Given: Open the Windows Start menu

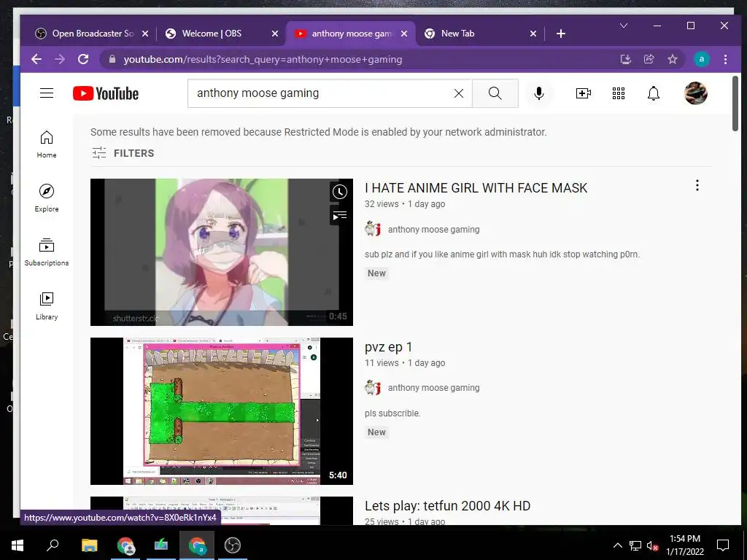Looking at the screenshot, I should [x=18, y=545].
